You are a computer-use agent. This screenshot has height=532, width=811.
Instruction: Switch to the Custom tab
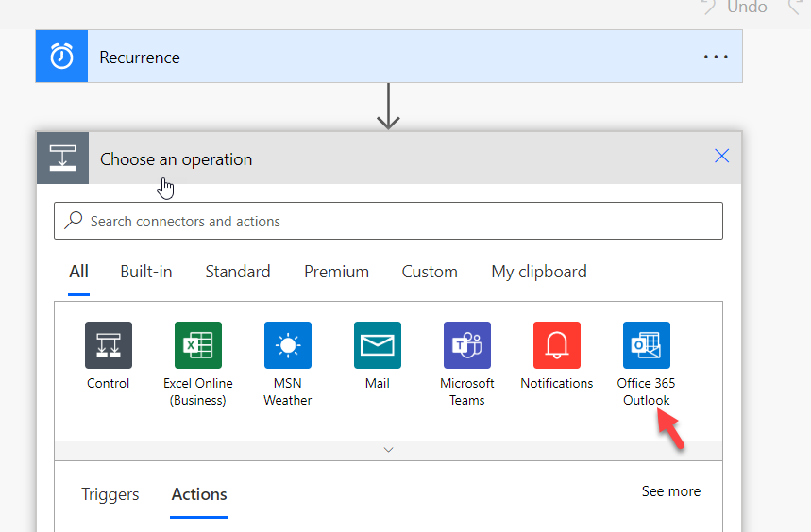point(430,272)
